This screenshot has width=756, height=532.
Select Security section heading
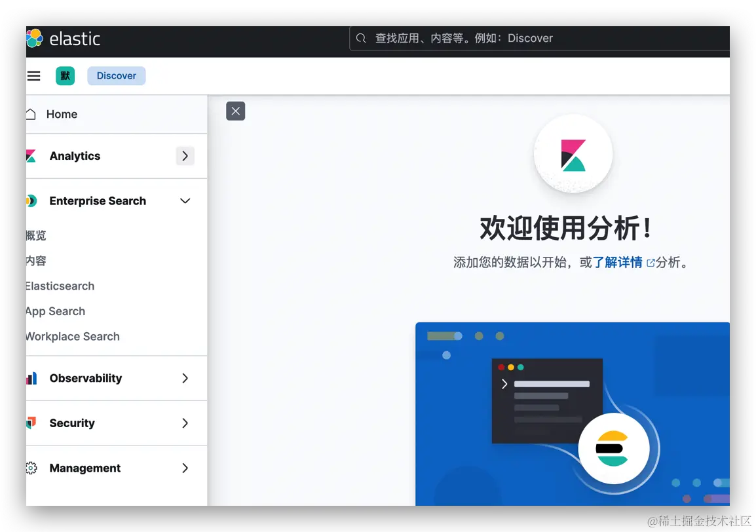(x=72, y=423)
